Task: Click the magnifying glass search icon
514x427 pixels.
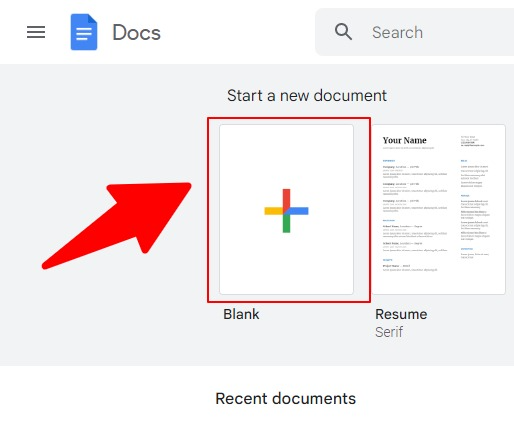Action: pyautogui.click(x=343, y=32)
